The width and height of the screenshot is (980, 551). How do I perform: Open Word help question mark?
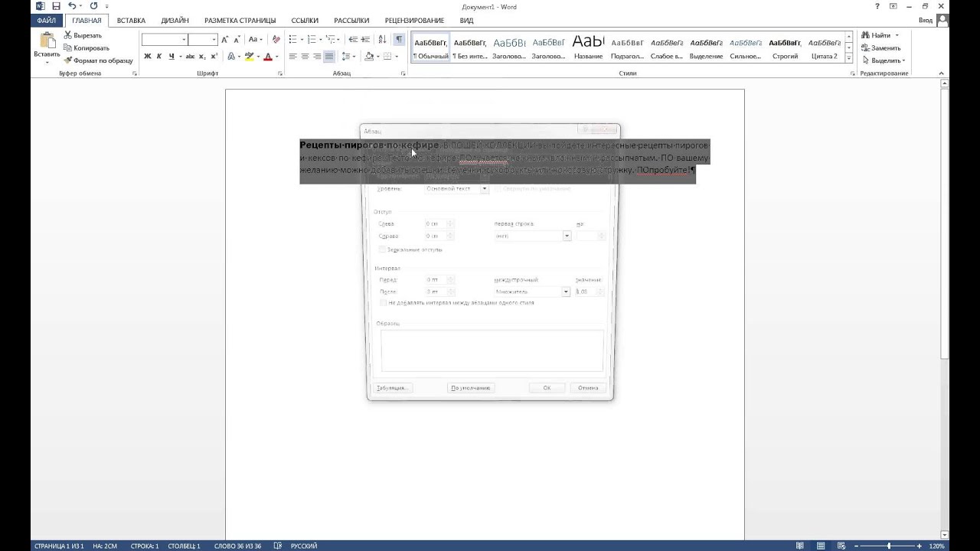(x=877, y=6)
